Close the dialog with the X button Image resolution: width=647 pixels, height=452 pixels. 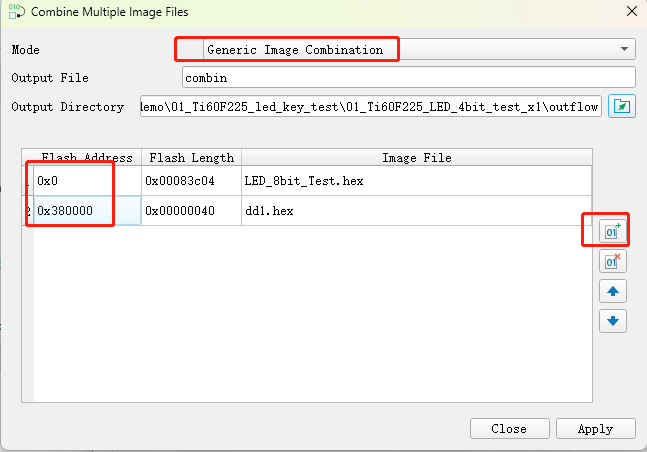[x=630, y=12]
